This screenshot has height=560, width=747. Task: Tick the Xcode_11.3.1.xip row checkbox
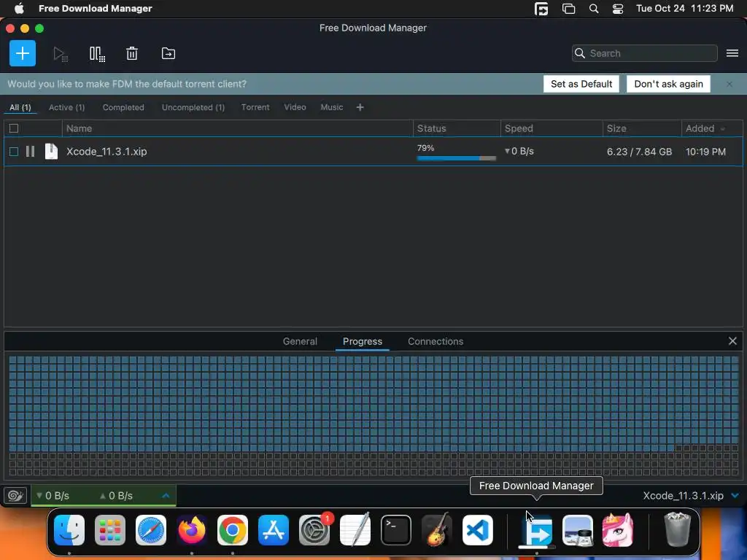[x=14, y=152]
